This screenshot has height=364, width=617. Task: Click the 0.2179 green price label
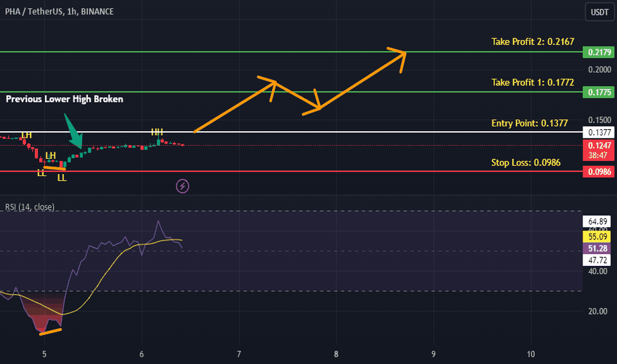pyautogui.click(x=598, y=52)
